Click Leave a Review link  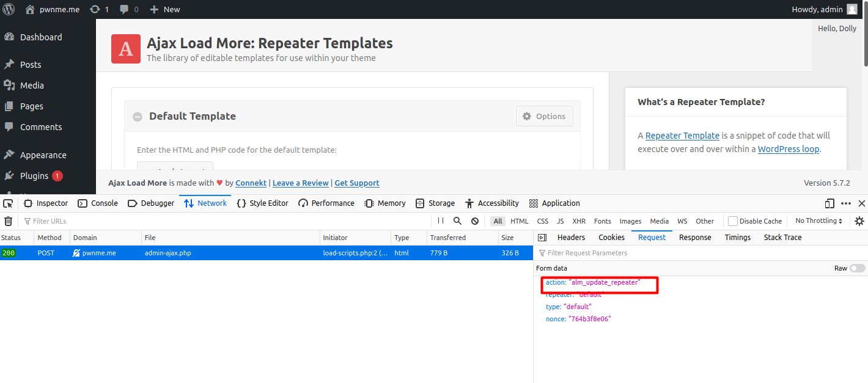click(301, 183)
